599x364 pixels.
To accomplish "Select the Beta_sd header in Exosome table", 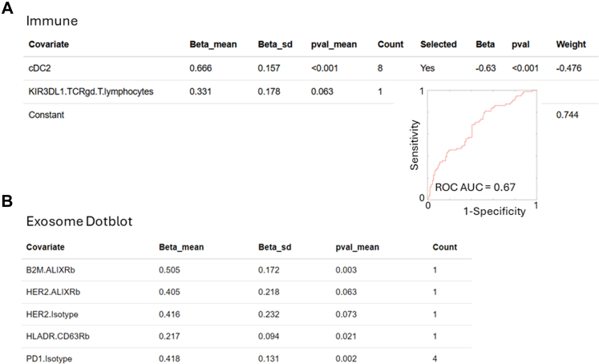I will coord(275,247).
